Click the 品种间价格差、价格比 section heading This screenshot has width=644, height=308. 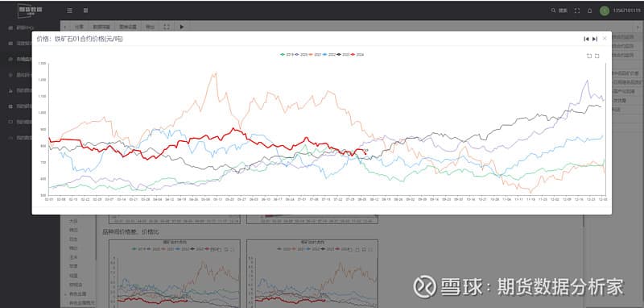tap(130, 232)
